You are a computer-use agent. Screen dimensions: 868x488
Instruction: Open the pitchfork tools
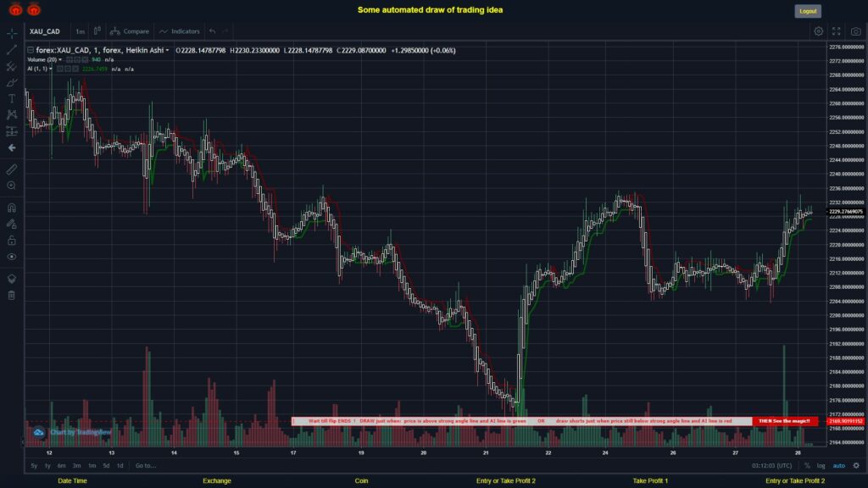[12, 66]
